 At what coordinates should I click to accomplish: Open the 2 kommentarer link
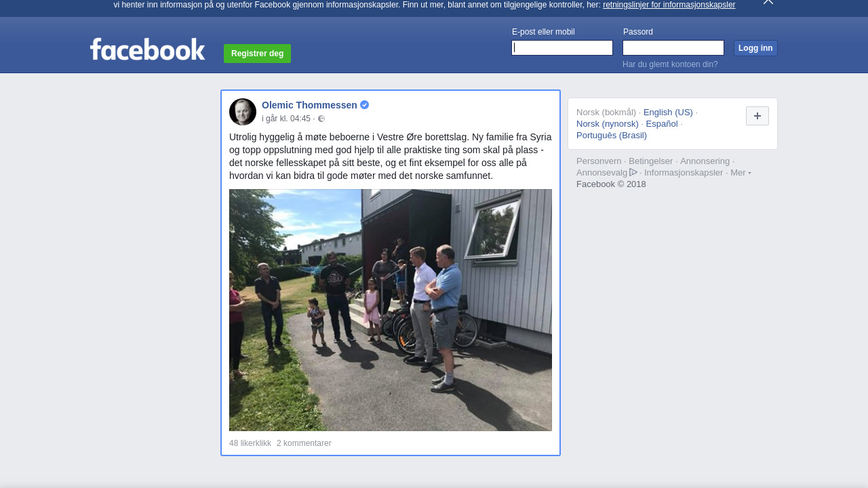click(304, 443)
